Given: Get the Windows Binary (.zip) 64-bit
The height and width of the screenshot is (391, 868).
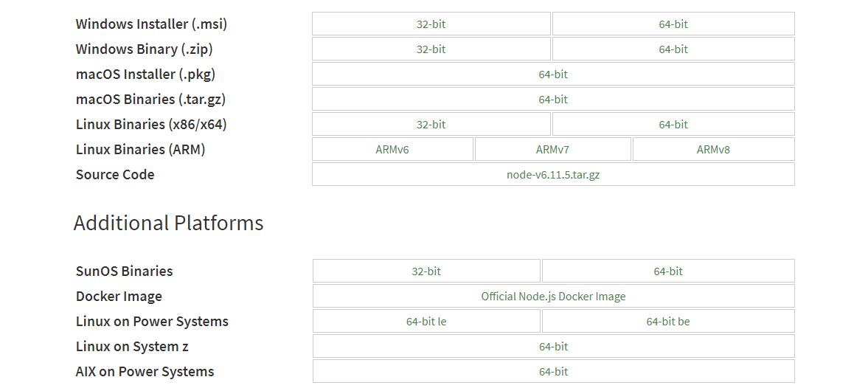Looking at the screenshot, I should tap(673, 49).
